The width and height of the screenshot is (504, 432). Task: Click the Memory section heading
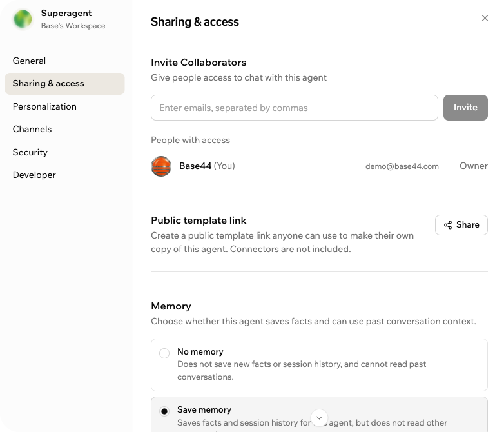pyautogui.click(x=171, y=306)
